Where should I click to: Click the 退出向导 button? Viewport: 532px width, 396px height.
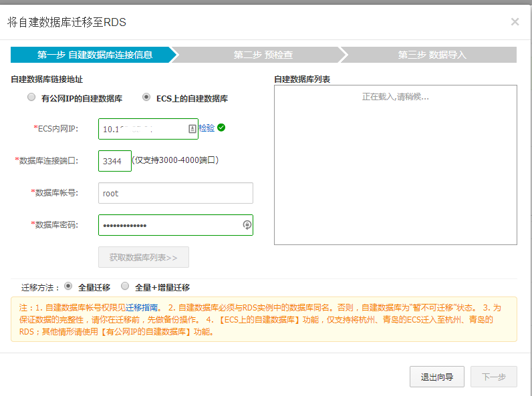click(x=436, y=377)
